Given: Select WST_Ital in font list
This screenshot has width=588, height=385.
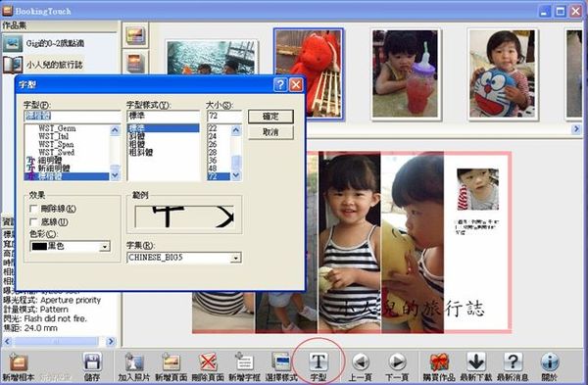Looking at the screenshot, I should 54,136.
